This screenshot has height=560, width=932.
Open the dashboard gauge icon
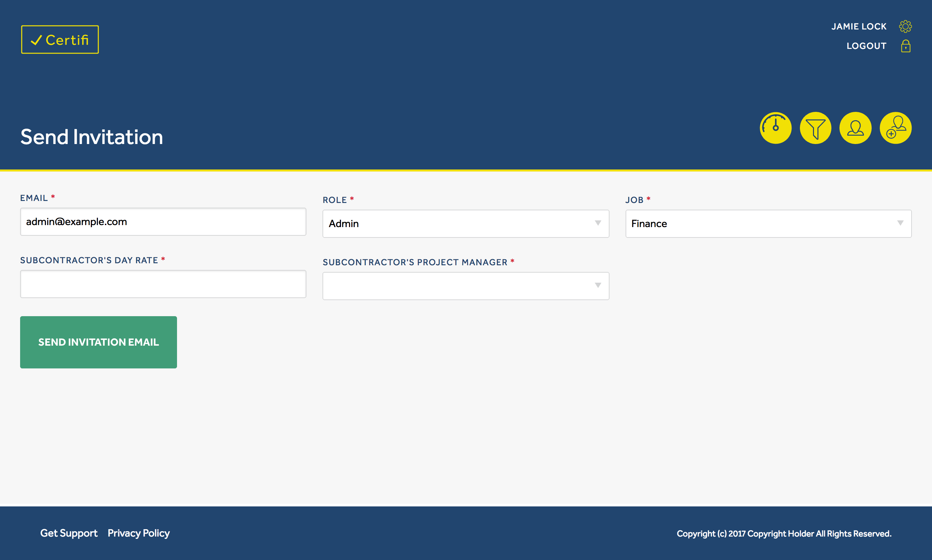coord(776,128)
